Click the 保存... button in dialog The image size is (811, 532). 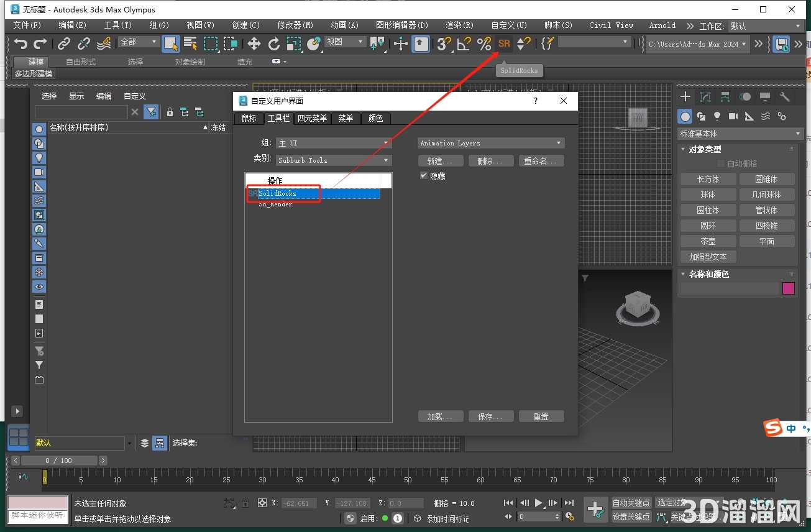coord(491,416)
